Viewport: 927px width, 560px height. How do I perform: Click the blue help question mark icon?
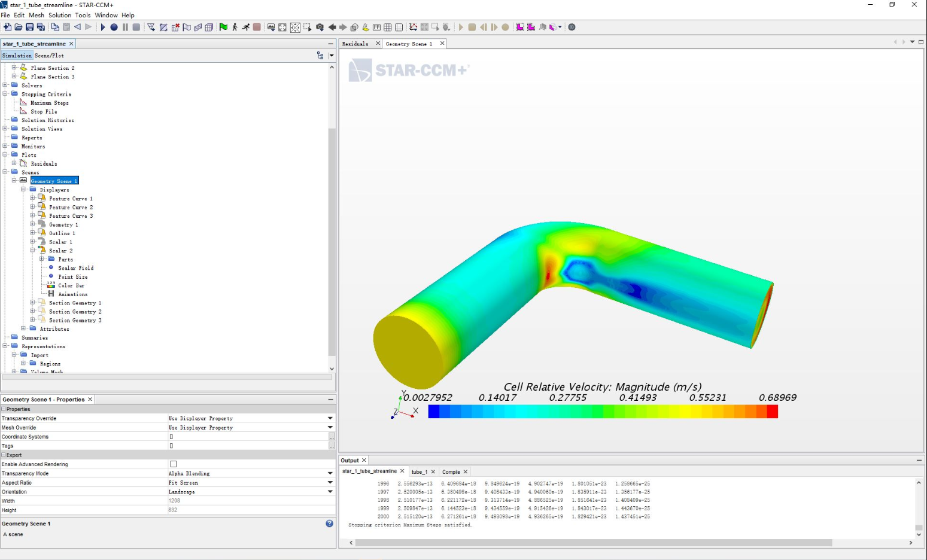[x=329, y=524]
